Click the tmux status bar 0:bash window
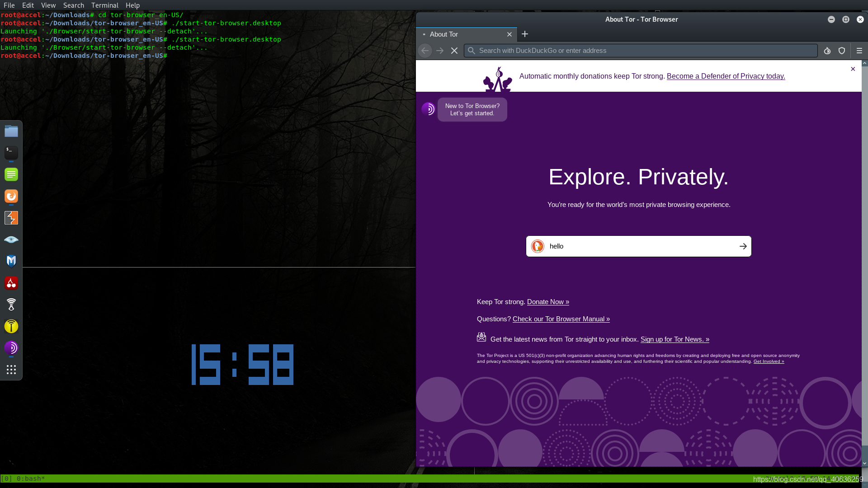868x488 pixels. (x=31, y=479)
